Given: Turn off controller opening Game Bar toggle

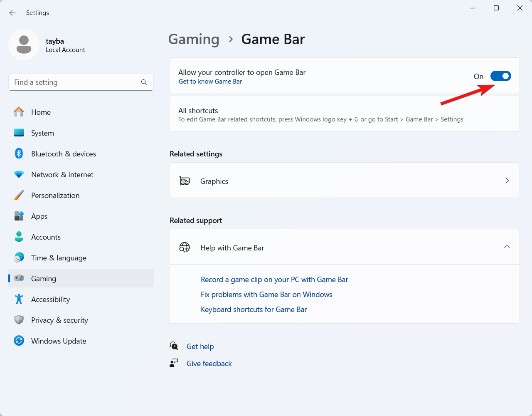Looking at the screenshot, I should pyautogui.click(x=500, y=76).
